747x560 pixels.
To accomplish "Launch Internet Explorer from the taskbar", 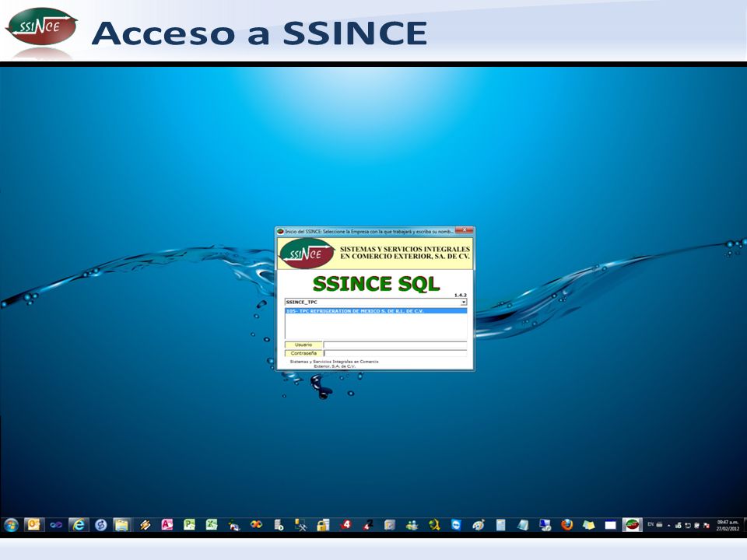I will point(78,525).
